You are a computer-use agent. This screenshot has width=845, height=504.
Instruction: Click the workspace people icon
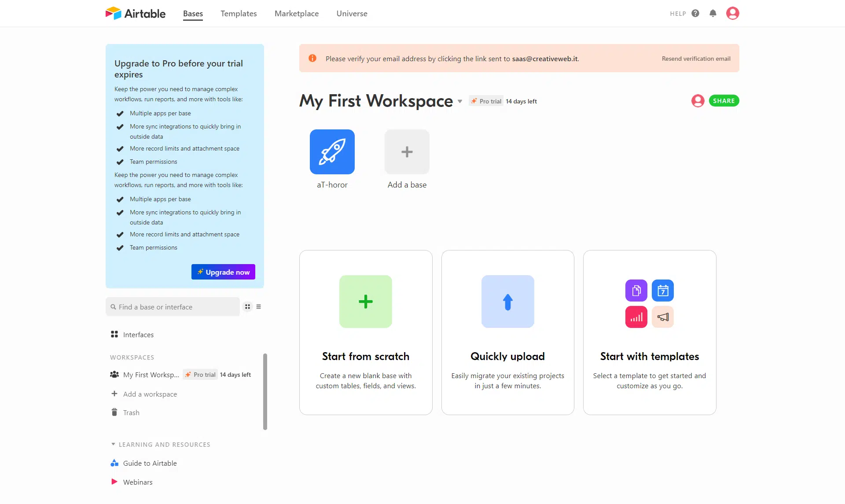tap(114, 375)
